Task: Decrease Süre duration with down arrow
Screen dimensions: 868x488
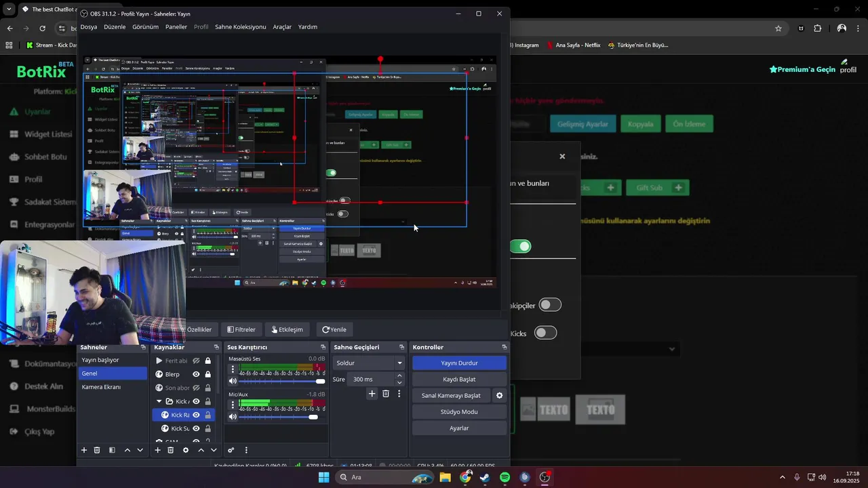Action: pyautogui.click(x=399, y=382)
